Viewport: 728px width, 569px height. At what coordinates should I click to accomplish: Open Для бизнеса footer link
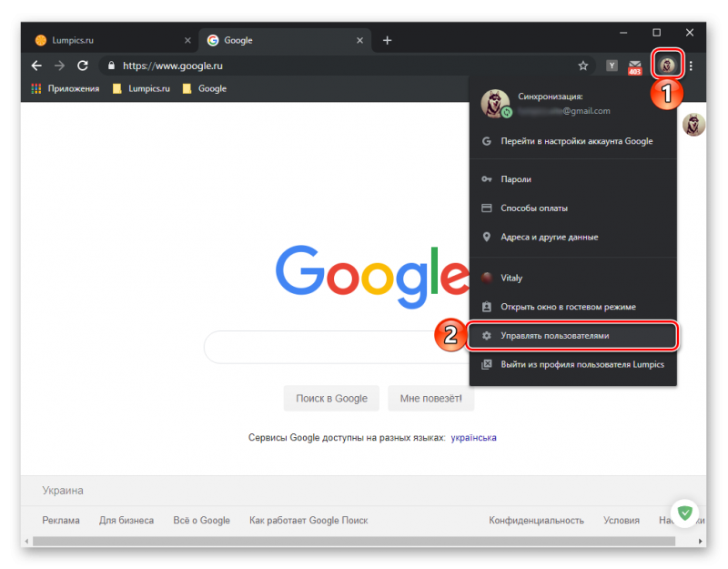pos(126,520)
